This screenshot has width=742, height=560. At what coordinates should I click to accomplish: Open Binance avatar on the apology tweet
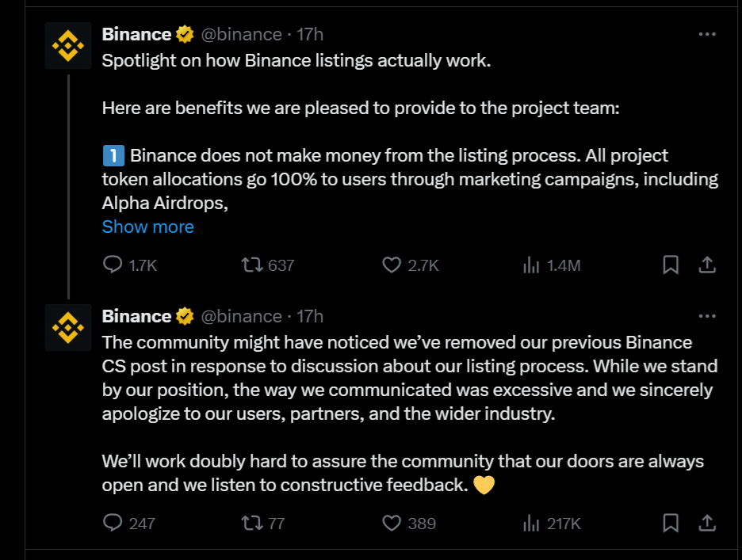[x=68, y=326]
